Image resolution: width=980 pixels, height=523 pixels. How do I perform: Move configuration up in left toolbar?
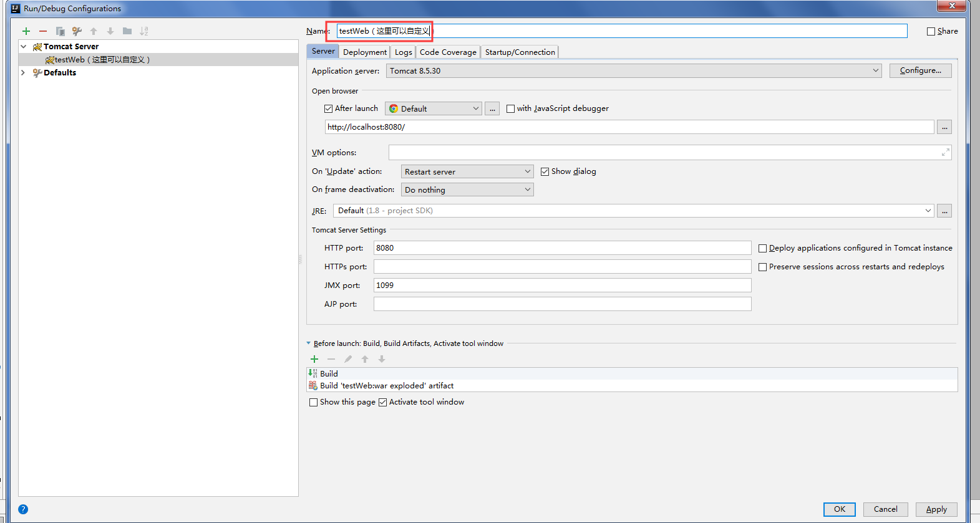(x=94, y=31)
